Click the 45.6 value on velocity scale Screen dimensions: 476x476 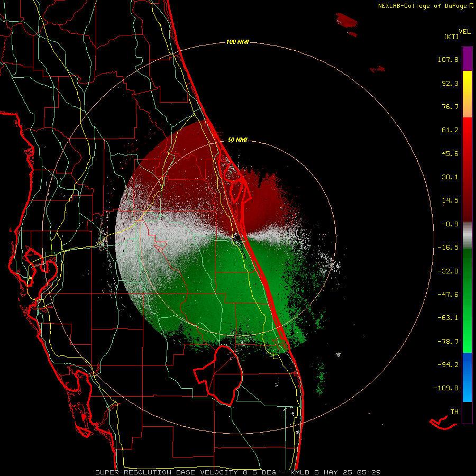point(450,153)
